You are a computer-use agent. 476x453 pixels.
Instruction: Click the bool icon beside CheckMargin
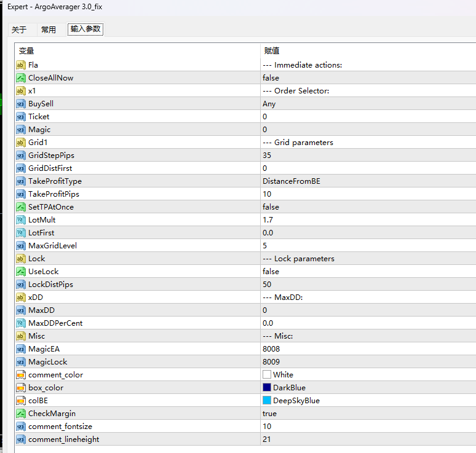pyautogui.click(x=21, y=413)
